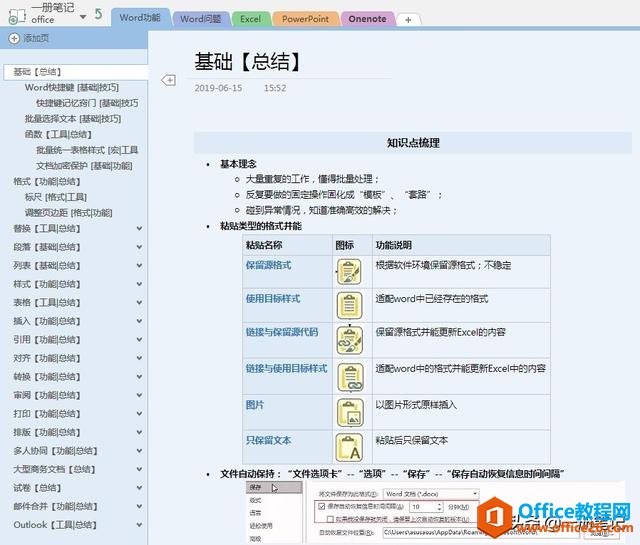Open the 保留源格式 link in the table
640x545 pixels.
click(x=268, y=265)
